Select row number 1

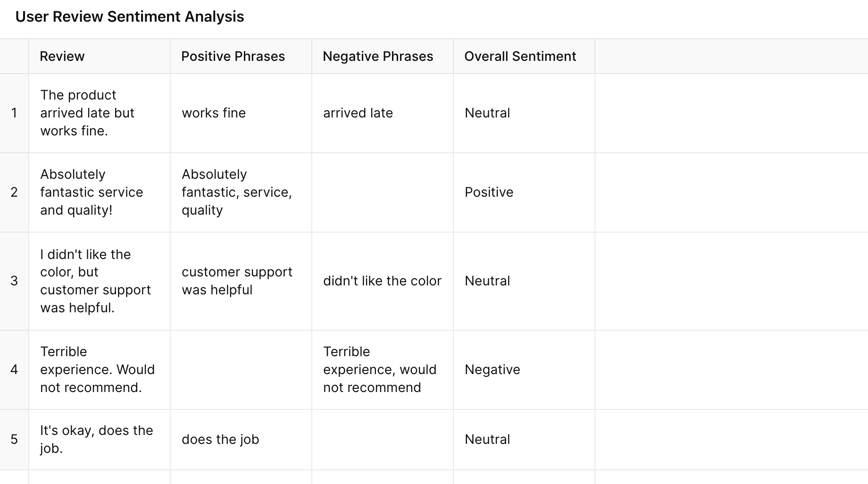pyautogui.click(x=14, y=113)
